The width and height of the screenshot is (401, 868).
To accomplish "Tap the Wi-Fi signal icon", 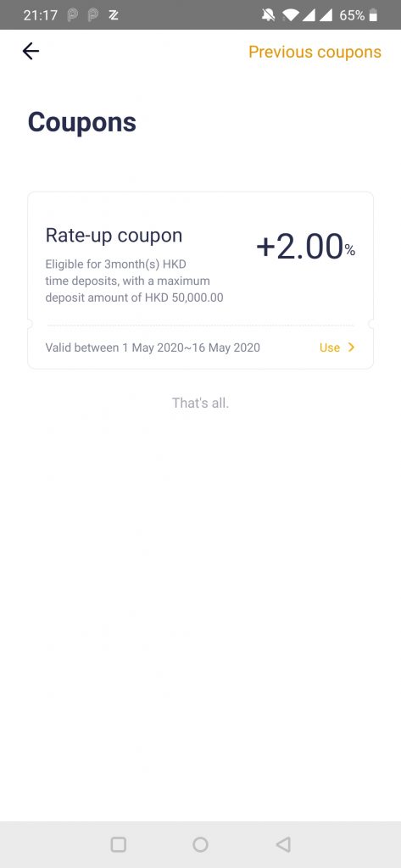I will pos(290,15).
